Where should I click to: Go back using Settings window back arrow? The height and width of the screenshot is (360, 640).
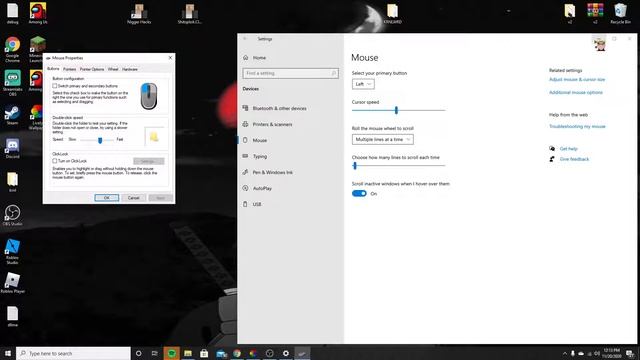coord(245,39)
